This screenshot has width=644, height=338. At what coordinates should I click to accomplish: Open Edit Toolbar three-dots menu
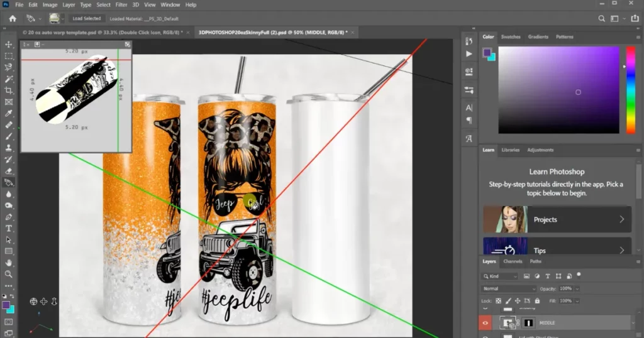9,286
